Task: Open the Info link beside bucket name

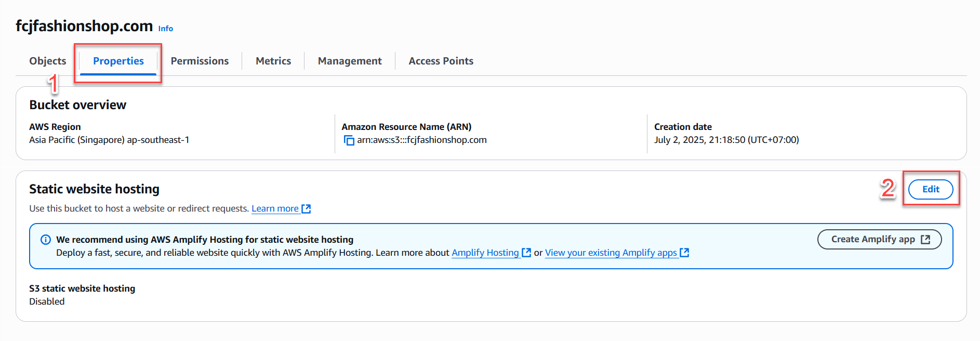Action: [166, 29]
